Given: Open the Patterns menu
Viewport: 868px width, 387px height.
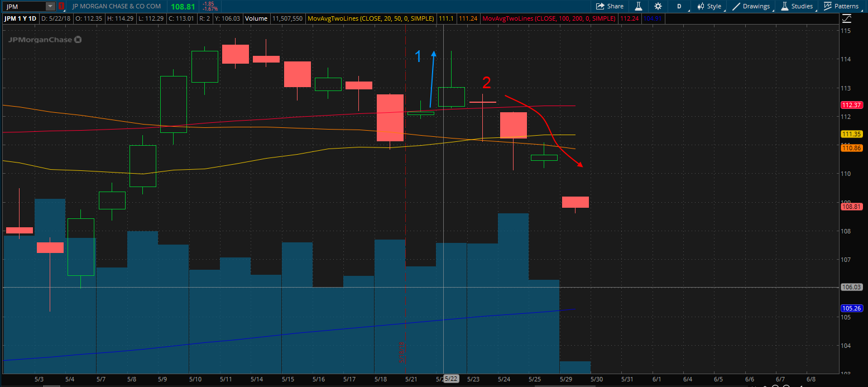Looking at the screenshot, I should tap(842, 6).
